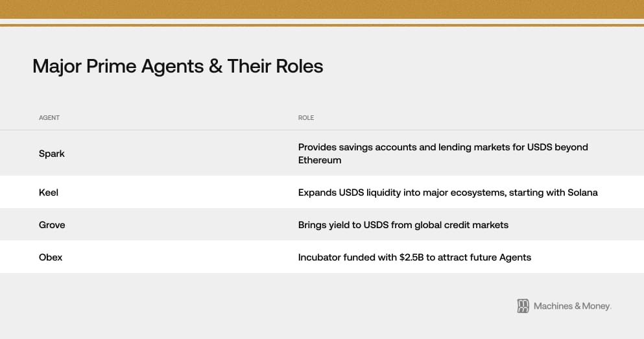
Task: Select the AGENT column header
Action: tap(49, 118)
